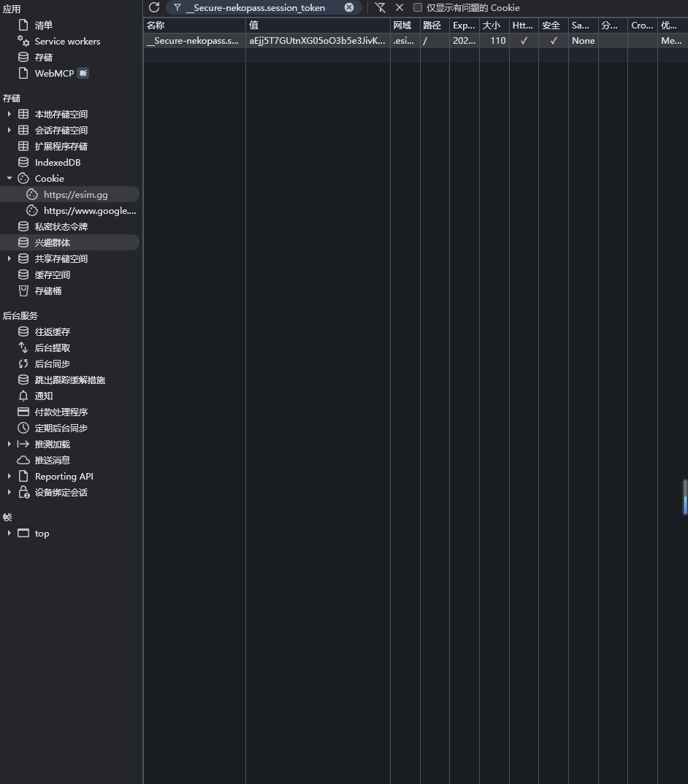Click the clock icon for 定期后台同步
The image size is (688, 784).
[23, 428]
